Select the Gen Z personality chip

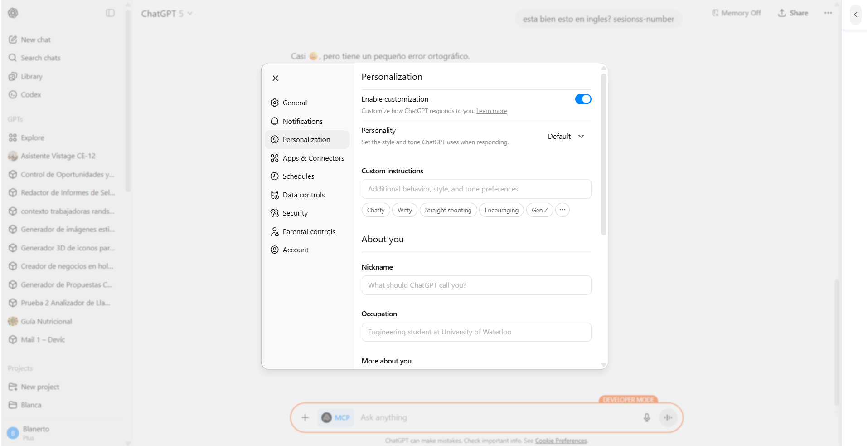pos(539,210)
